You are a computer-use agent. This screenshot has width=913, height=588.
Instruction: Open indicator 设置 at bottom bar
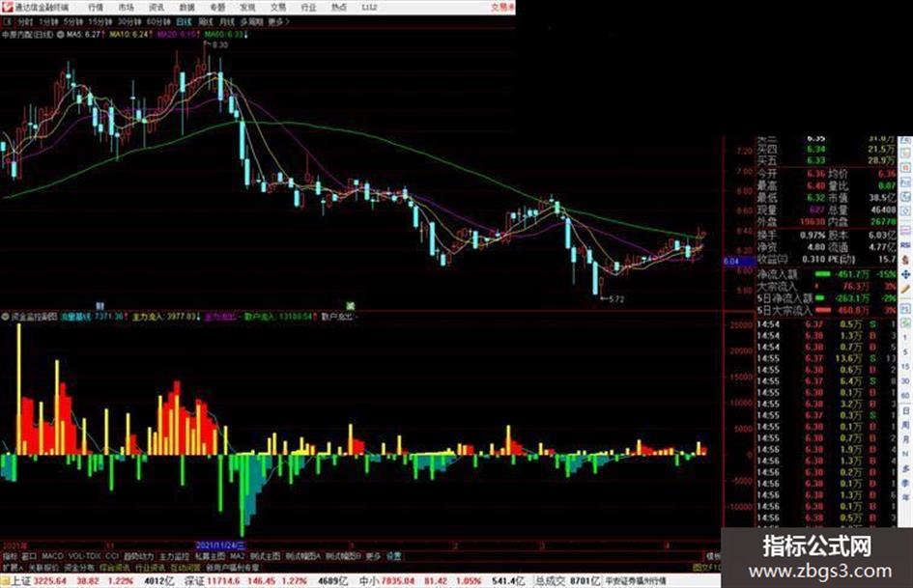pos(394,556)
